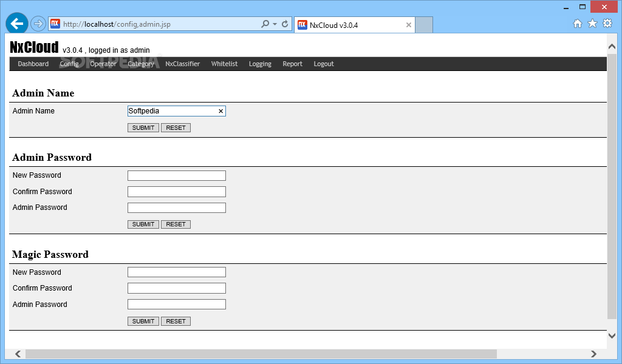Click Logout in the navigation bar

[x=324, y=64]
